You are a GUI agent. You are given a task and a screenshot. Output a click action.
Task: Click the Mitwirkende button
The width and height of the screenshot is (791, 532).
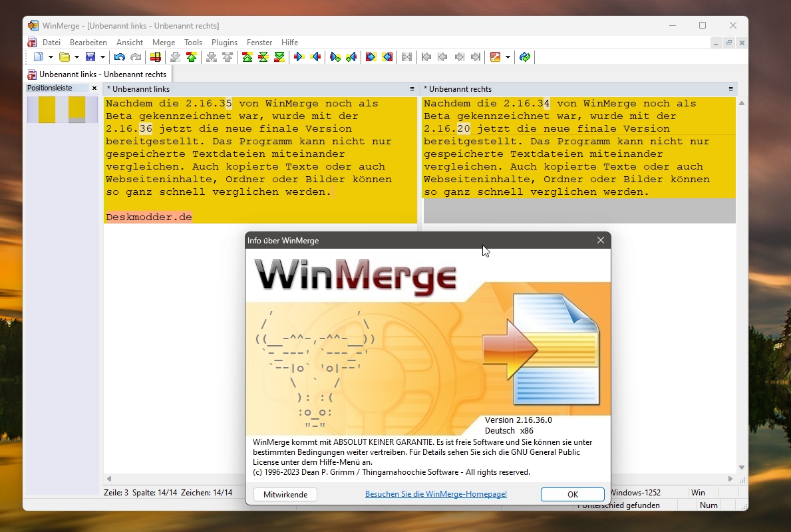[285, 494]
